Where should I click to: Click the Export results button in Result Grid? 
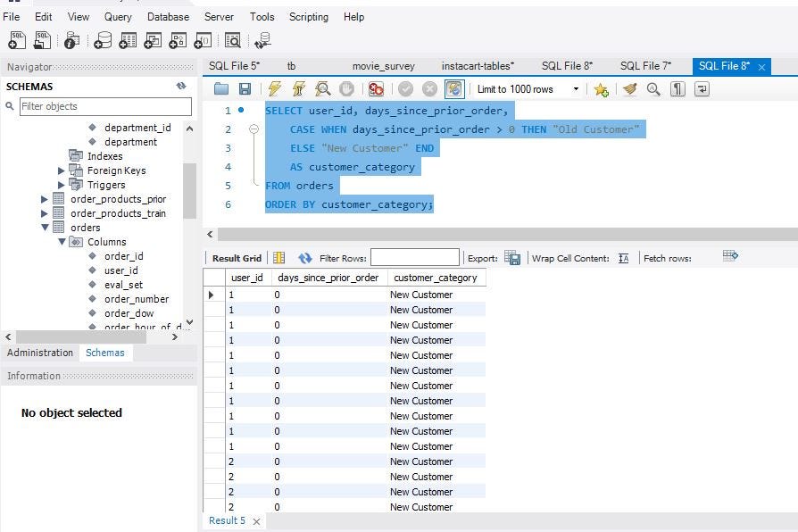[512, 257]
